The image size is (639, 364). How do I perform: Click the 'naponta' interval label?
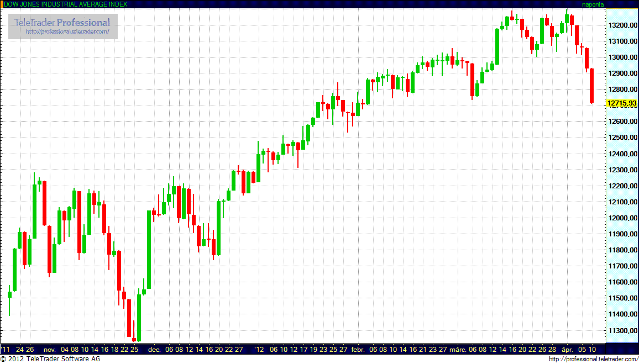[x=593, y=4]
